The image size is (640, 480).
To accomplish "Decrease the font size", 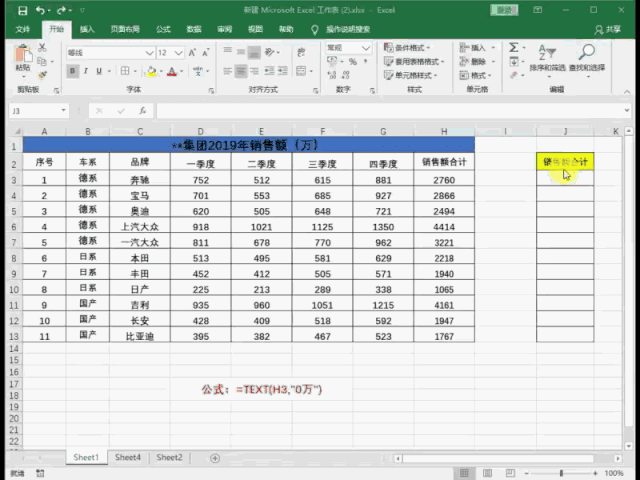I will click(x=206, y=53).
